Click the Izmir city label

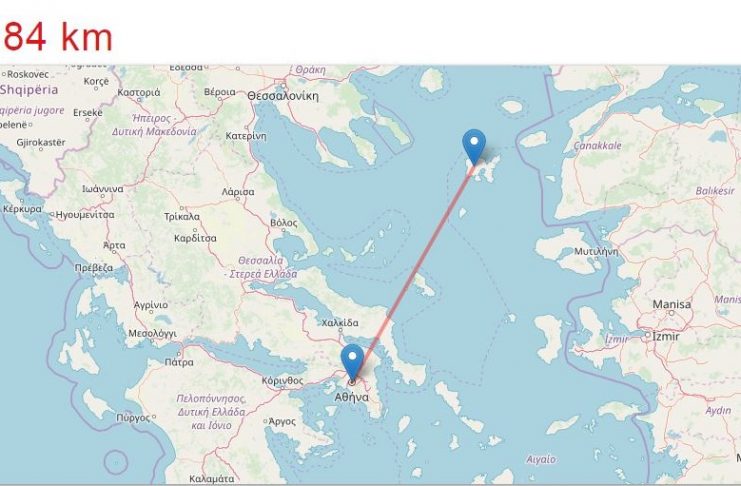[665, 337]
